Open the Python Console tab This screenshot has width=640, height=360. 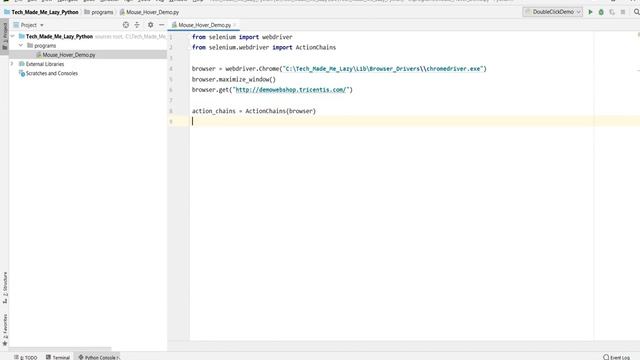98,357
